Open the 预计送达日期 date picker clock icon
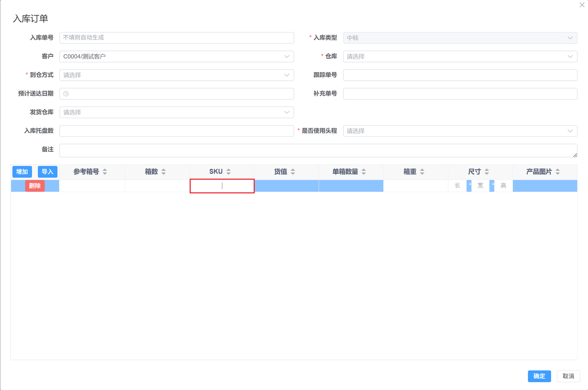The image size is (588, 390). (66, 94)
